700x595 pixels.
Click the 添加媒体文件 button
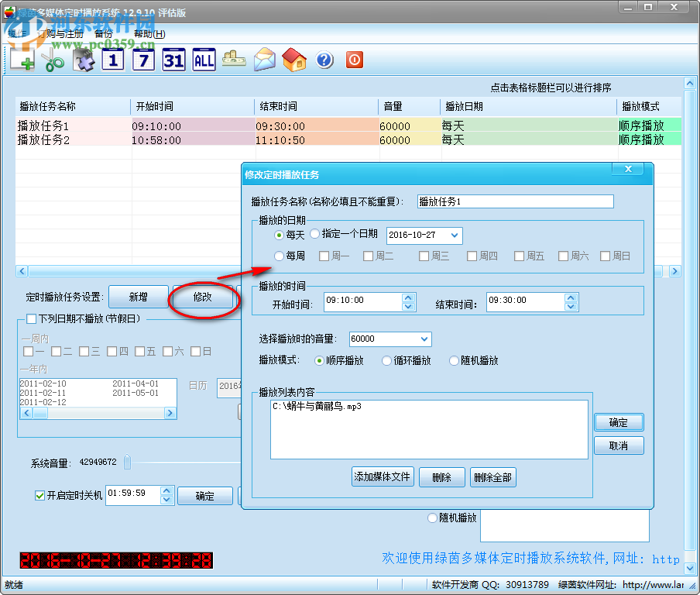383,476
